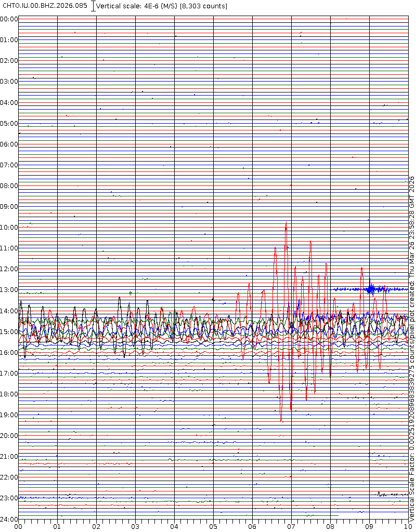Select the 19:00 hour label on left axis
The width and height of the screenshot is (416, 532).
(x=9, y=415)
